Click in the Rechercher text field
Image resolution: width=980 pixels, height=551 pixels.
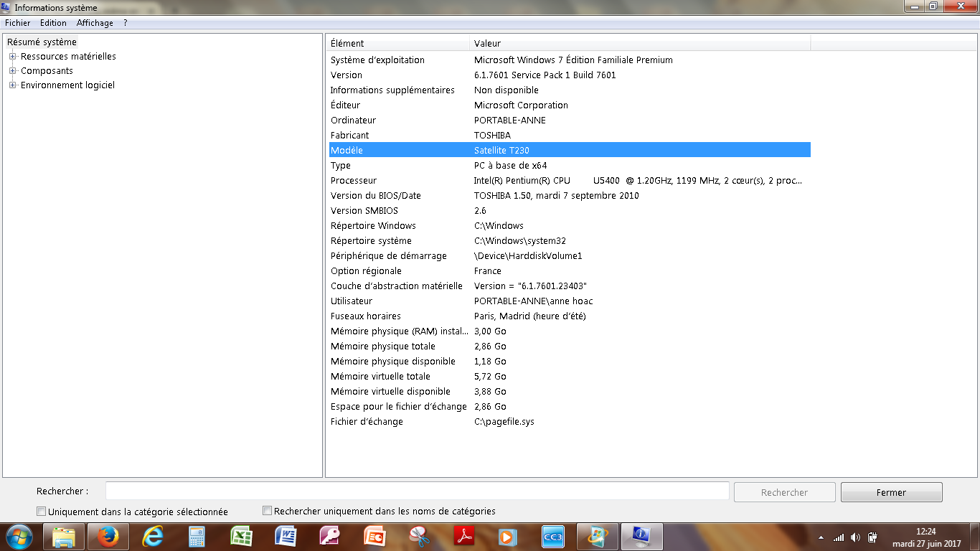click(417, 491)
